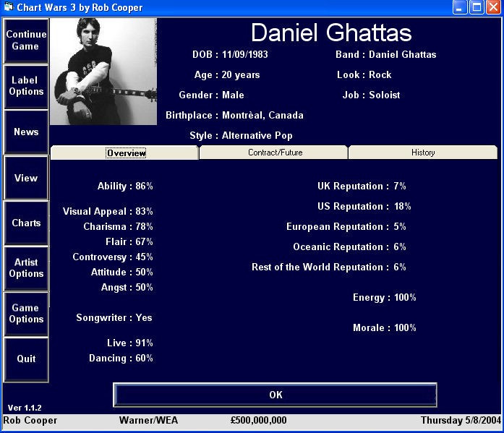Viewport: 504px width, 433px height.
Task: Click Daniel Ghattas's portrait photo
Action: click(103, 72)
